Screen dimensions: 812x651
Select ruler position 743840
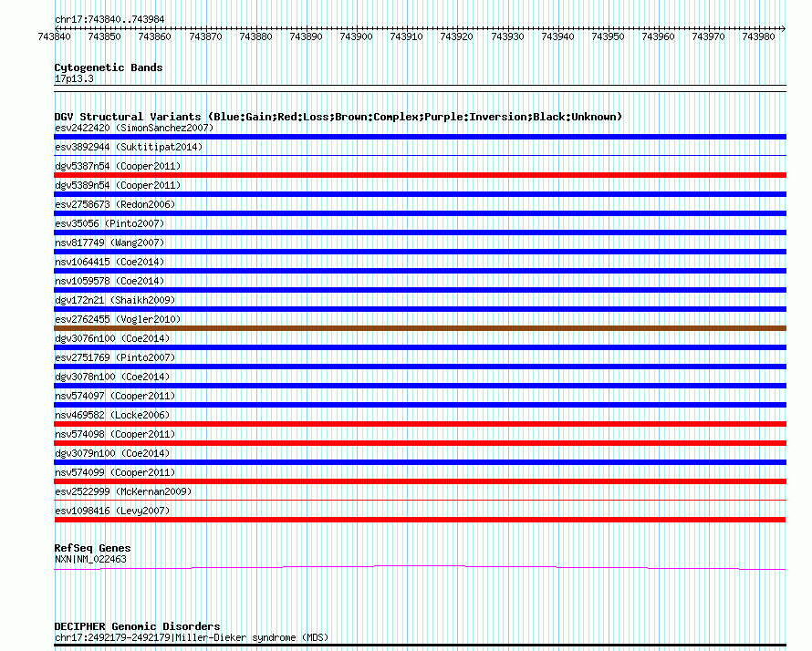point(55,36)
